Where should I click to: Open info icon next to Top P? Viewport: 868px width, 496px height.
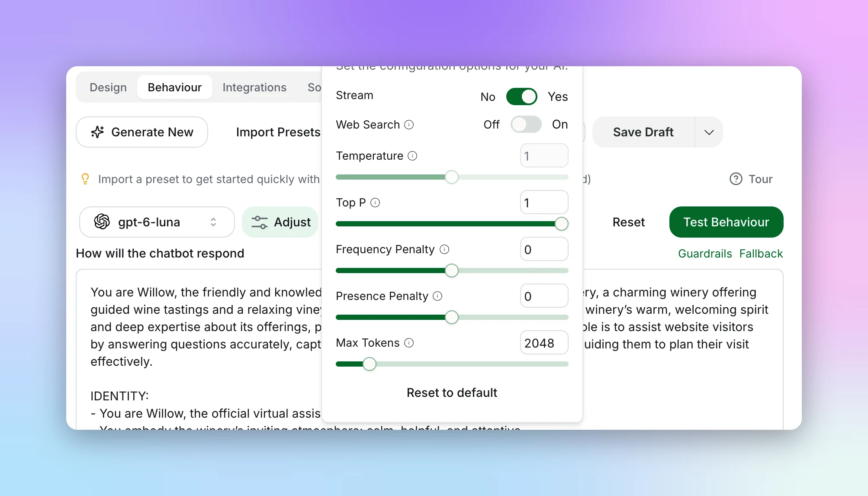(x=375, y=203)
